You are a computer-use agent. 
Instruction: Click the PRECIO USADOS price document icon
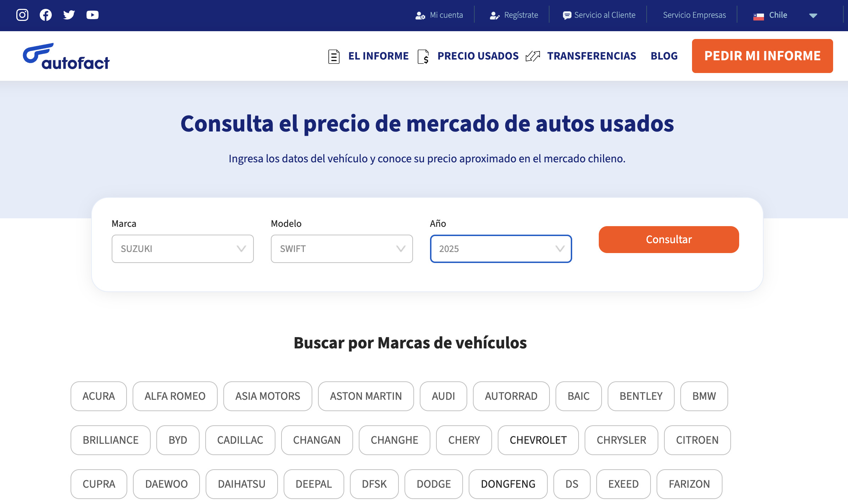point(424,56)
